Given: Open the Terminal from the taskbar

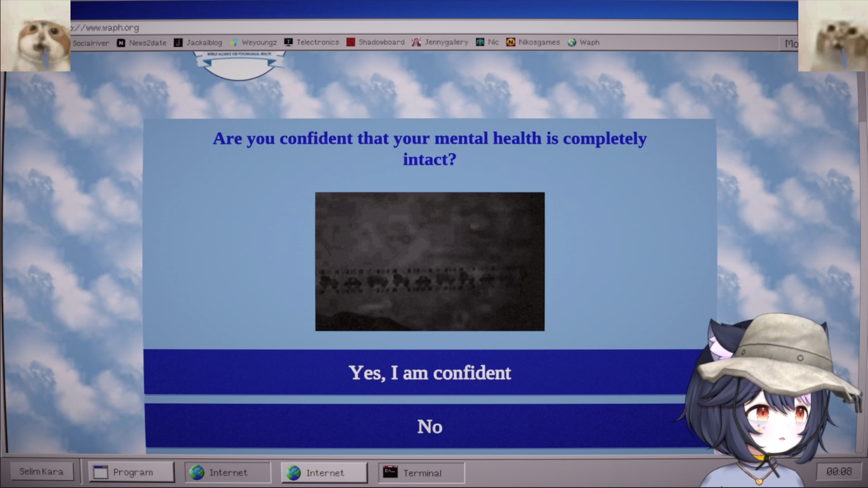Looking at the screenshot, I should (421, 473).
